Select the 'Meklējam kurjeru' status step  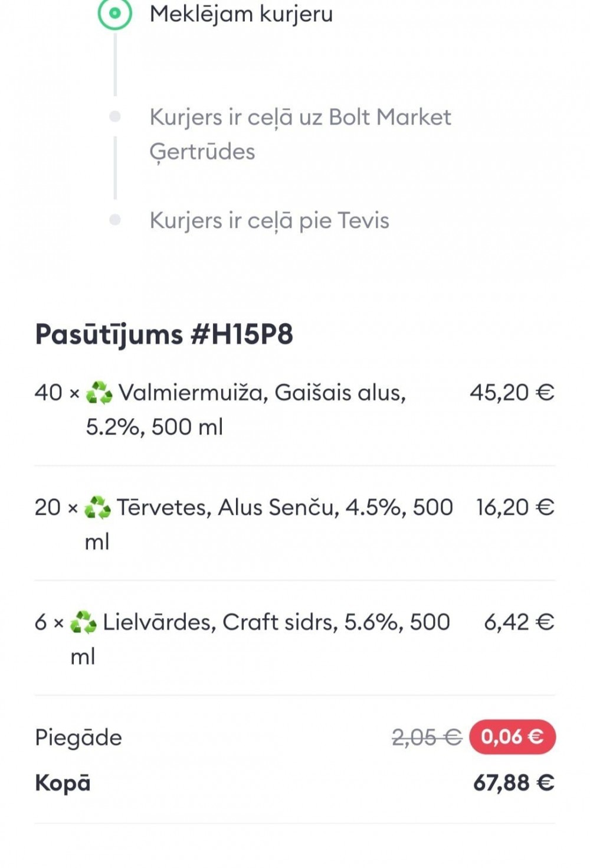241,14
